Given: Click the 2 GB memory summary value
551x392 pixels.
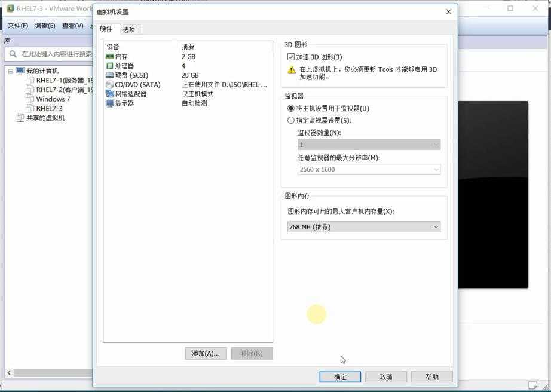Looking at the screenshot, I should [188, 57].
